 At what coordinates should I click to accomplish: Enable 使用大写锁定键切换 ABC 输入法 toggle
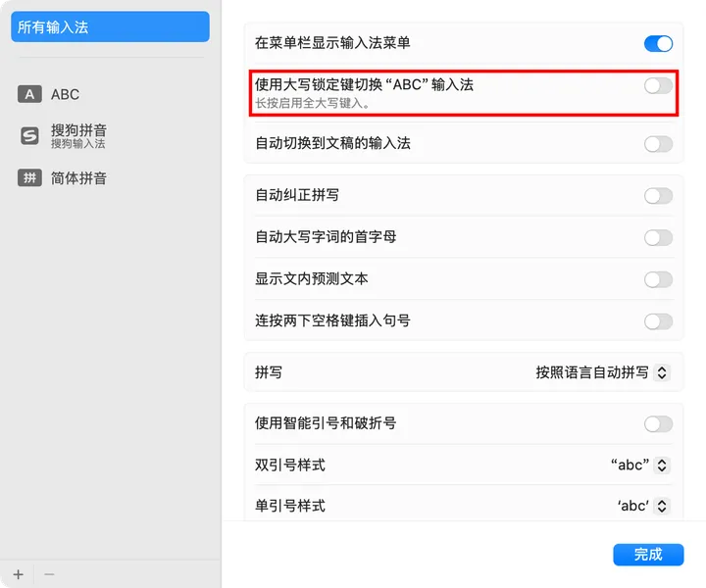tap(658, 85)
